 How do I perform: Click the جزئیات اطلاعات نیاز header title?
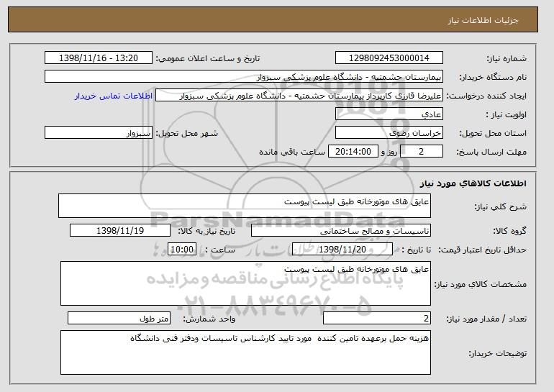[x=483, y=20]
